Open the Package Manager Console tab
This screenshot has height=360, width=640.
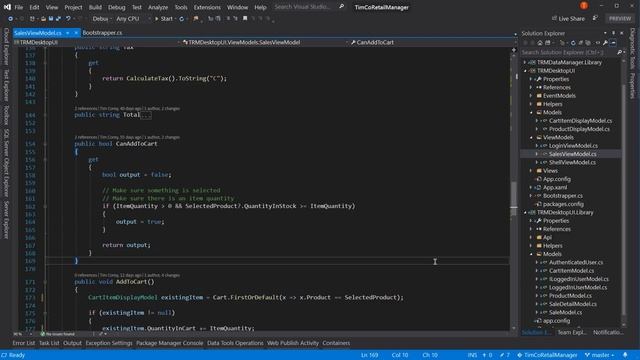tap(169, 343)
